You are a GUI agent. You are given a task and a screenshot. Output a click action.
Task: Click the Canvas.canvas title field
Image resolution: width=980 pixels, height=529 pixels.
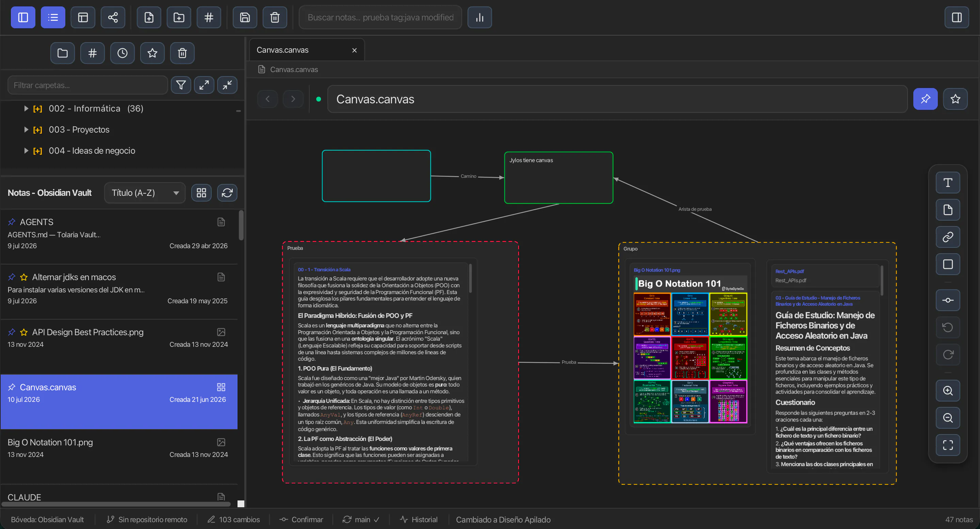click(618, 99)
